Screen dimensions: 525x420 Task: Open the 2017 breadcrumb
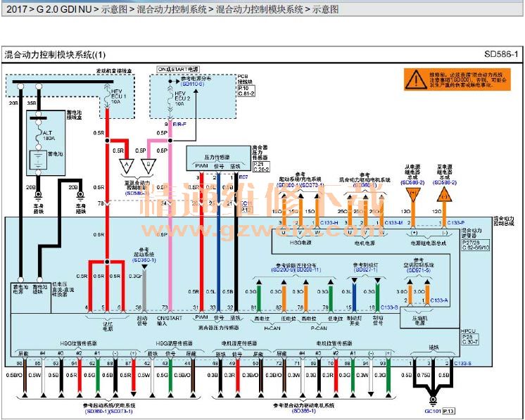(17, 9)
